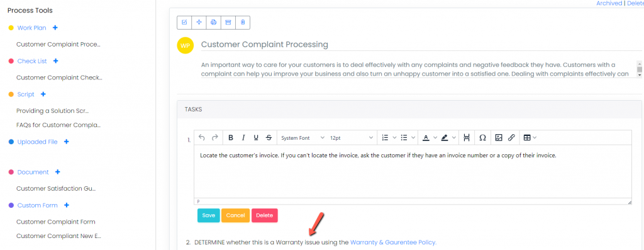Click the pink Delete button

pyautogui.click(x=265, y=215)
